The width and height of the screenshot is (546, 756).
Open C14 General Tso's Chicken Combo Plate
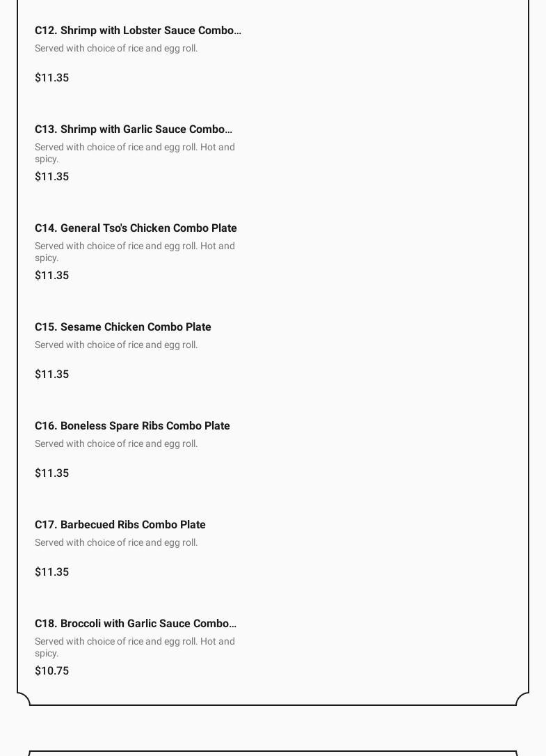(x=136, y=228)
